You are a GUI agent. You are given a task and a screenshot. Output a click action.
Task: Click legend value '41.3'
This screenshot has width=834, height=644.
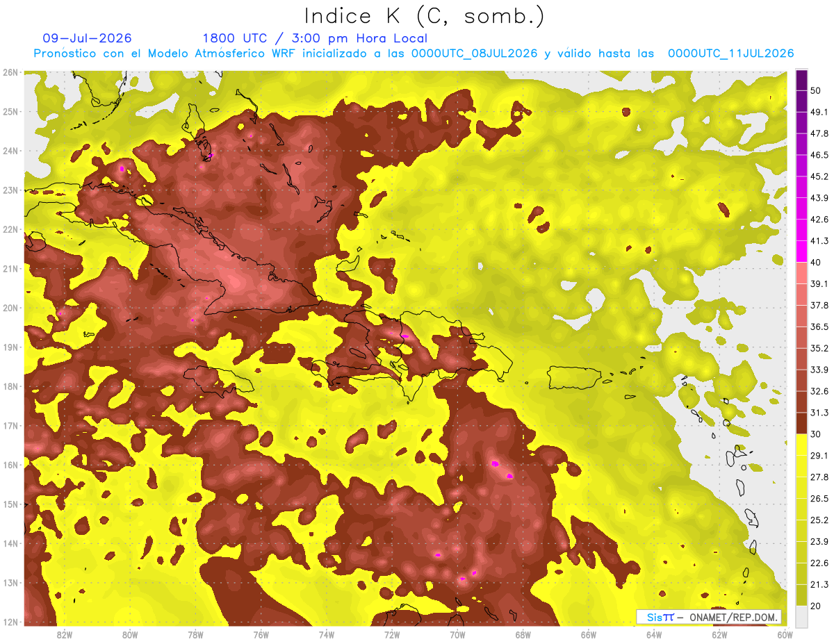coord(819,241)
